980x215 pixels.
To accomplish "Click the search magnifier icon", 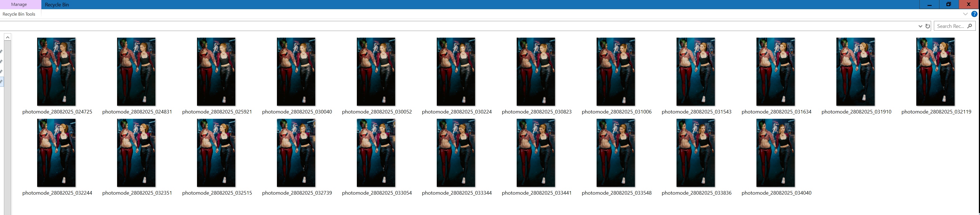I will point(969,26).
